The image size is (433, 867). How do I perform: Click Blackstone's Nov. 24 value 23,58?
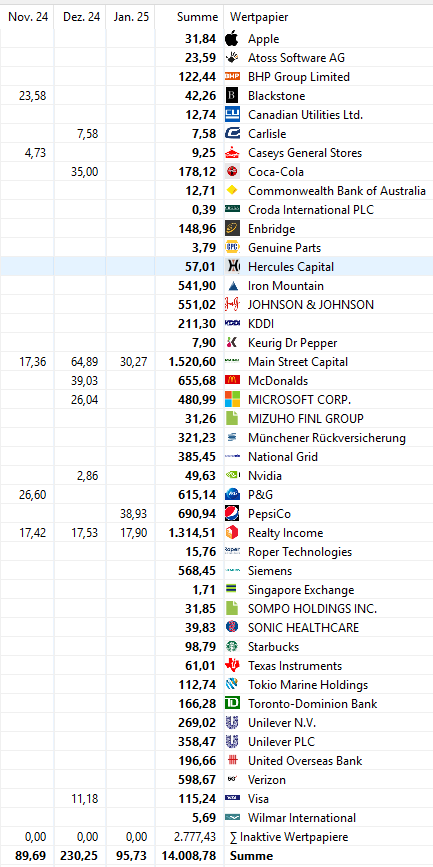(x=33, y=96)
